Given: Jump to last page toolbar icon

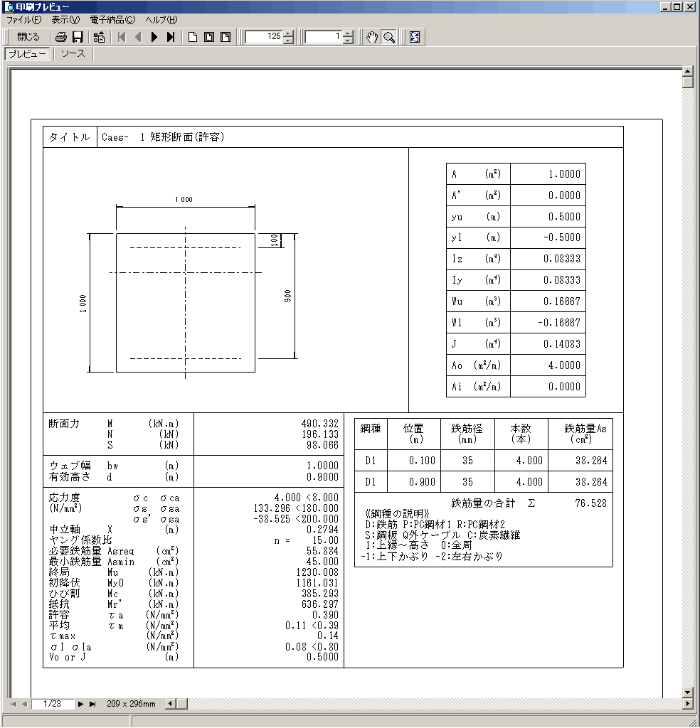Looking at the screenshot, I should pyautogui.click(x=171, y=37).
